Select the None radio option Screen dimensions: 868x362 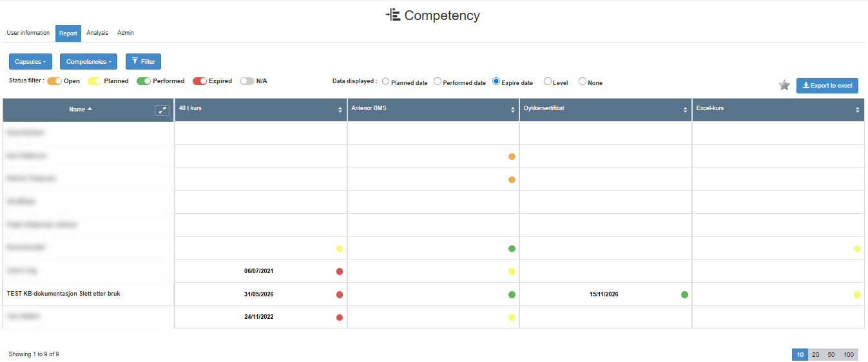point(583,82)
